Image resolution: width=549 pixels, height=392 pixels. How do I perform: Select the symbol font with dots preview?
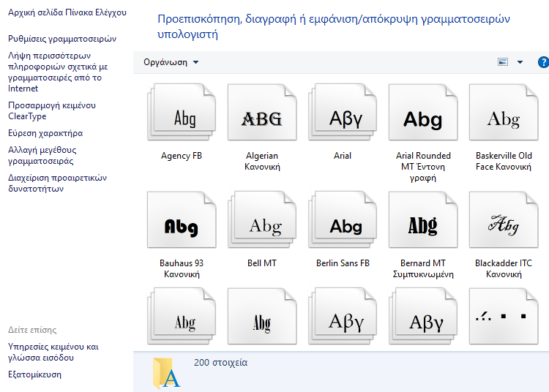click(x=504, y=316)
